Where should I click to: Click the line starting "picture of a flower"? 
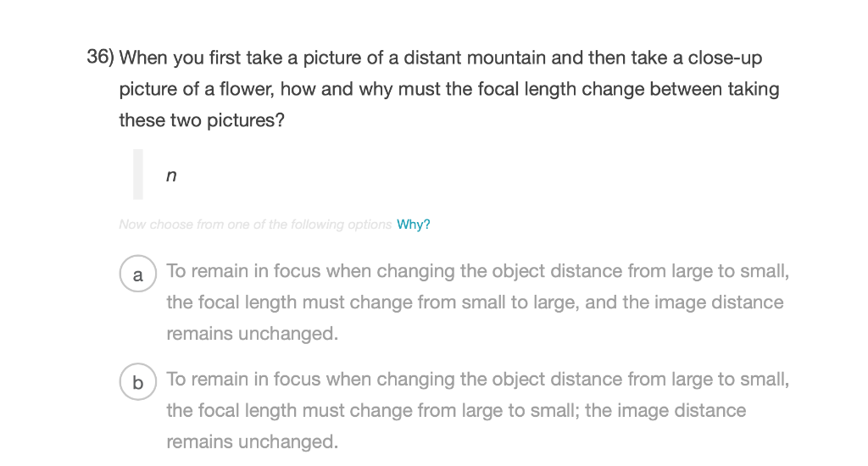point(449,89)
